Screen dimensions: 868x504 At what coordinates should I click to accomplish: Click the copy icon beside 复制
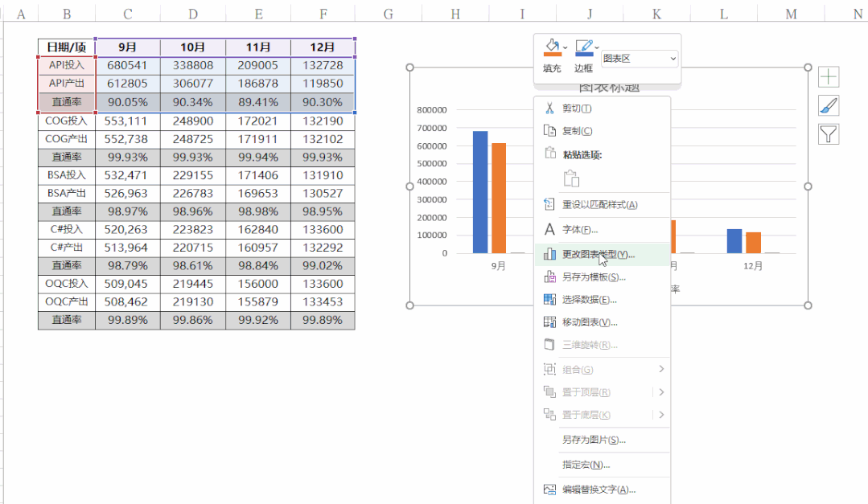[549, 131]
